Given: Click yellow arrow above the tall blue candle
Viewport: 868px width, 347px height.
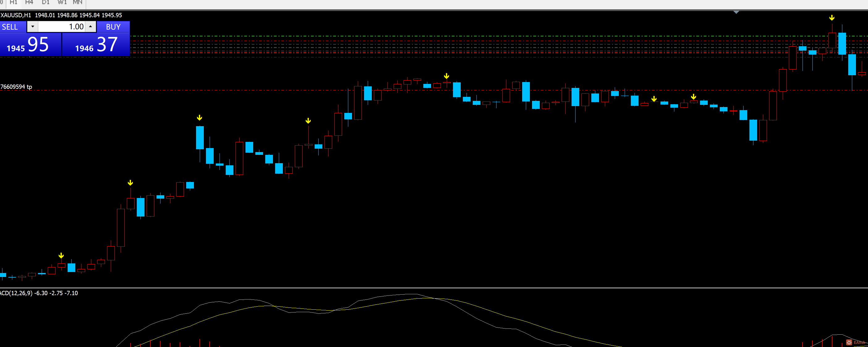Looking at the screenshot, I should click(199, 118).
